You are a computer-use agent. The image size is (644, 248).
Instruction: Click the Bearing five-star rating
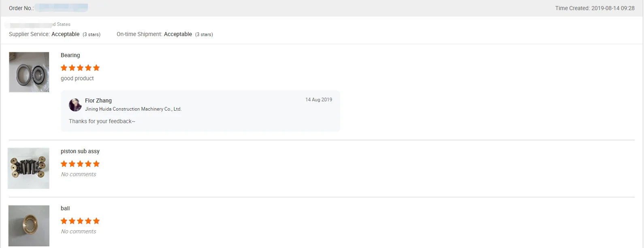(80, 68)
